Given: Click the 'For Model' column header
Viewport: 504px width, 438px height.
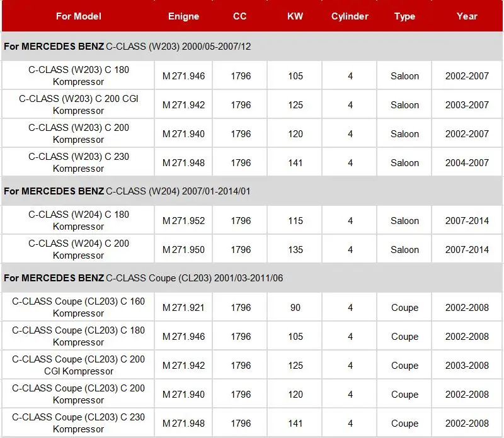Looking at the screenshot, I should point(78,16).
